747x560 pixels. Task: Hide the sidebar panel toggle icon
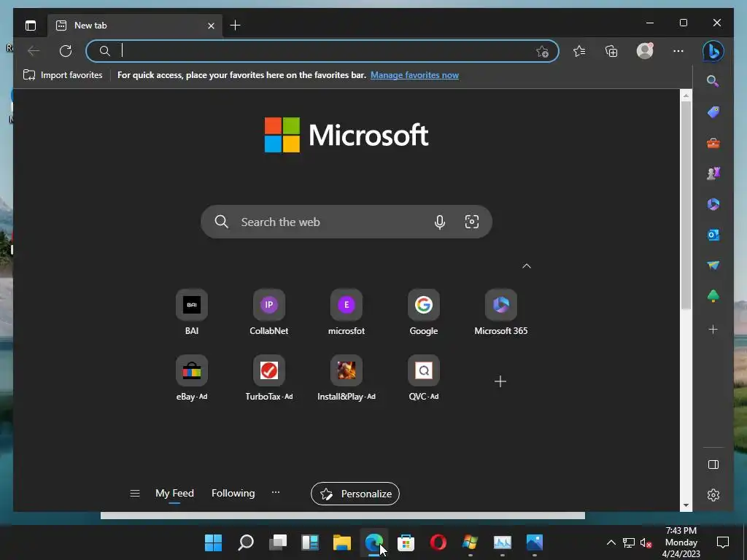click(713, 464)
